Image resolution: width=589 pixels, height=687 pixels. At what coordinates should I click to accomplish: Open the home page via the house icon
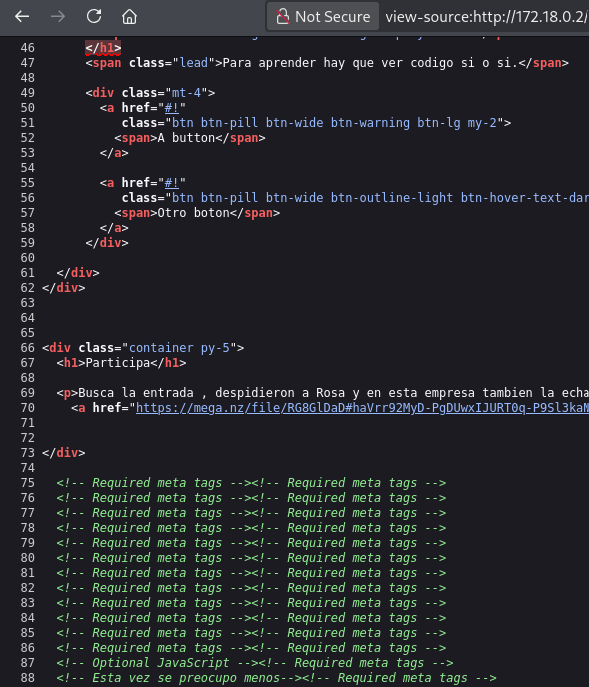129,17
